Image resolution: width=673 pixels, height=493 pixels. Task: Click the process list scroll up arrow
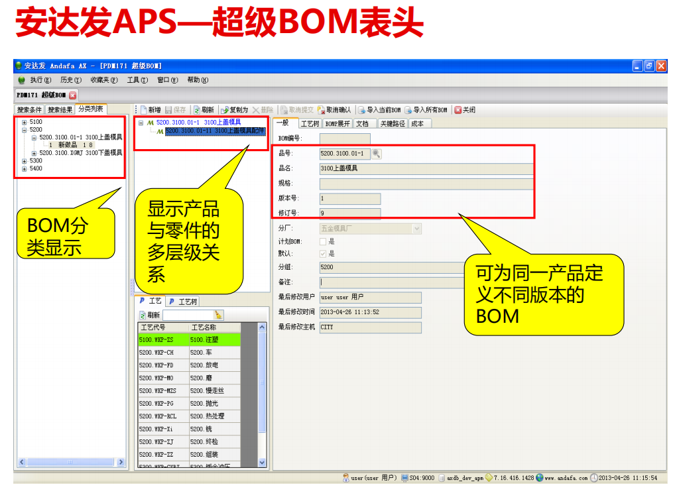pyautogui.click(x=262, y=328)
